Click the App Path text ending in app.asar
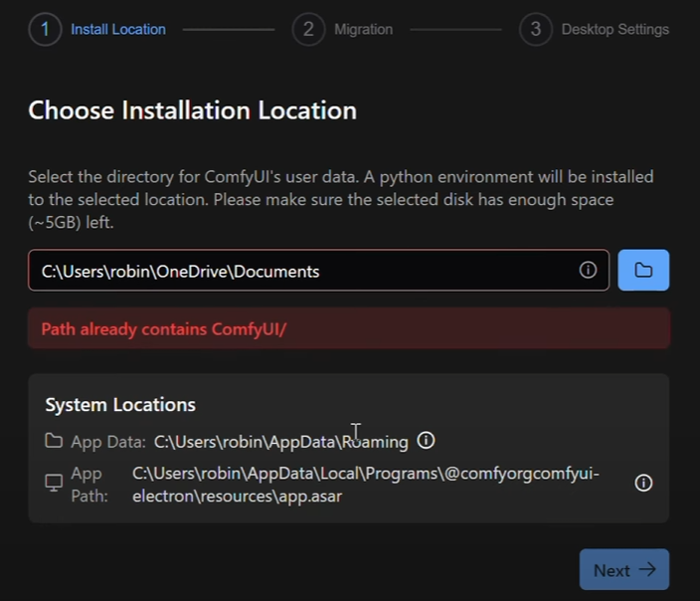 click(366, 484)
